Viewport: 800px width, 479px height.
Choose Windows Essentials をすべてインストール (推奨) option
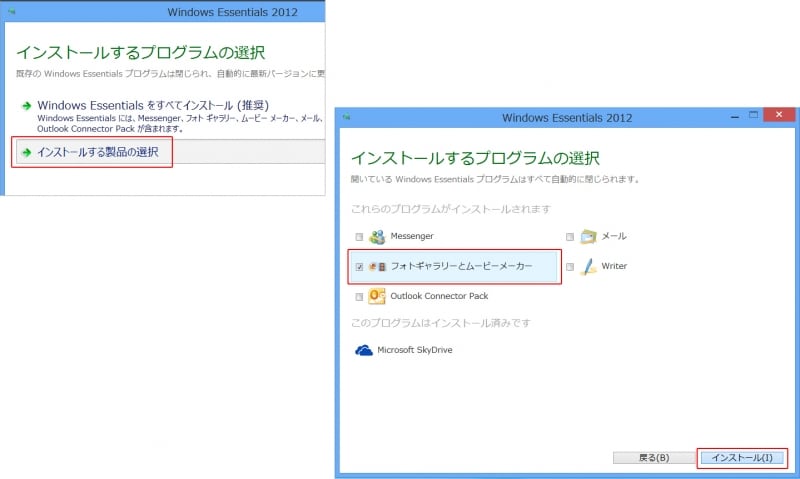(x=152, y=105)
